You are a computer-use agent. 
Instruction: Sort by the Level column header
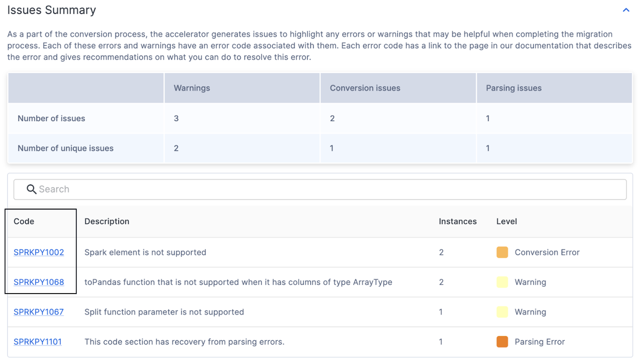(x=506, y=221)
